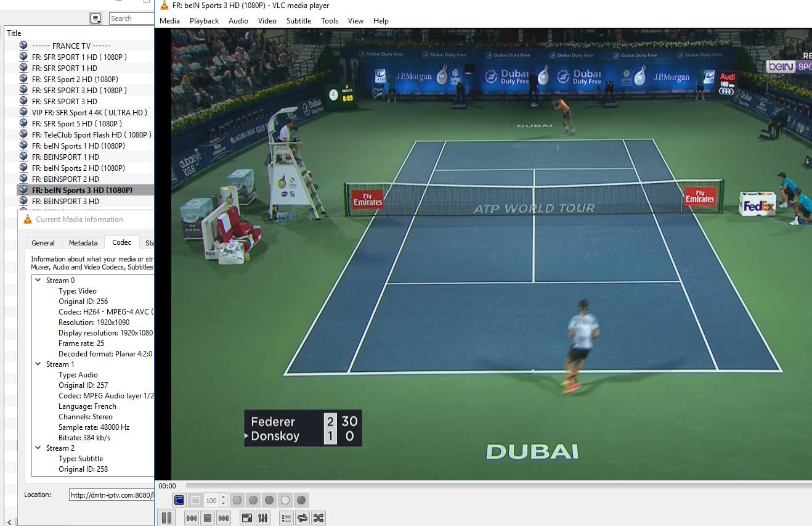The image size is (812, 526).
Task: Stop playback with the stop button
Action: point(208,518)
